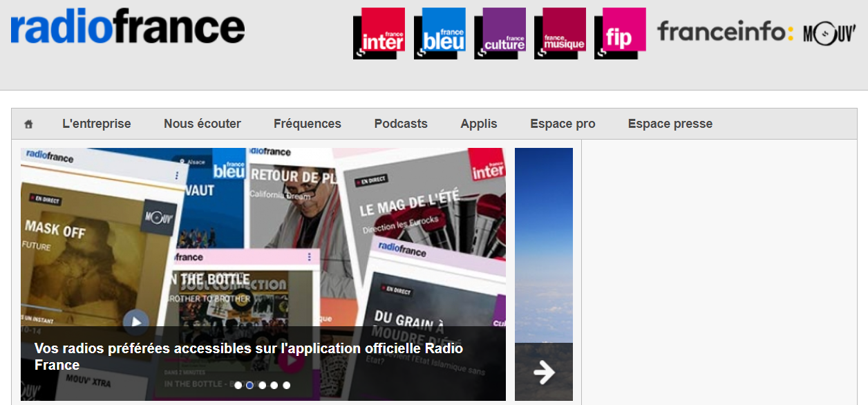Select the second slideshow dot
Image resolution: width=868 pixels, height=405 pixels.
pyautogui.click(x=250, y=385)
